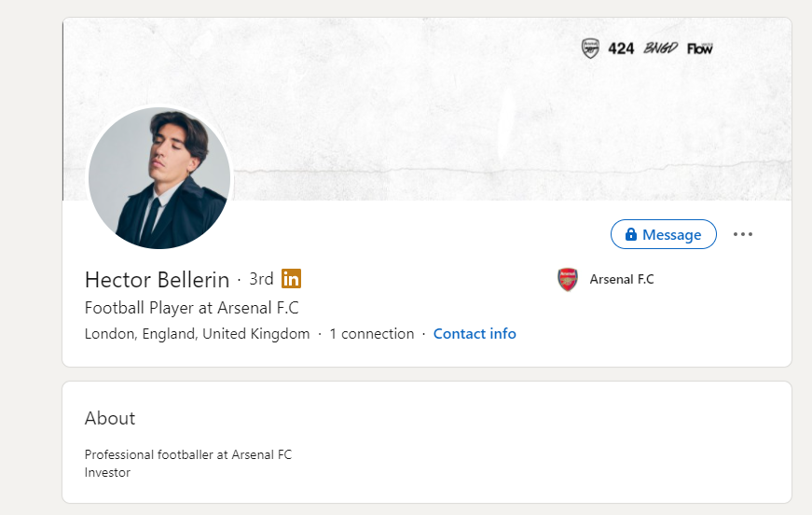Click the name Hector Bellerin heading
The image size is (812, 515).
pos(157,280)
